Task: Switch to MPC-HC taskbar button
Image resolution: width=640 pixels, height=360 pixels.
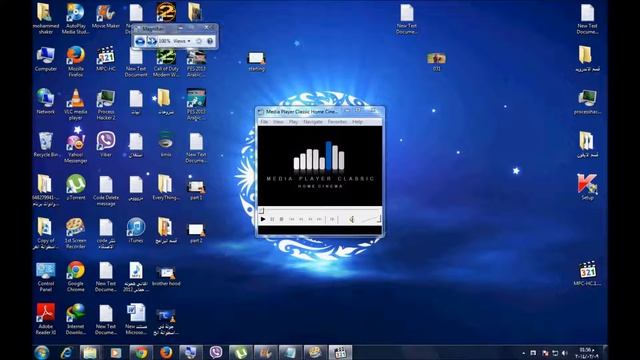Action: [x=340, y=353]
